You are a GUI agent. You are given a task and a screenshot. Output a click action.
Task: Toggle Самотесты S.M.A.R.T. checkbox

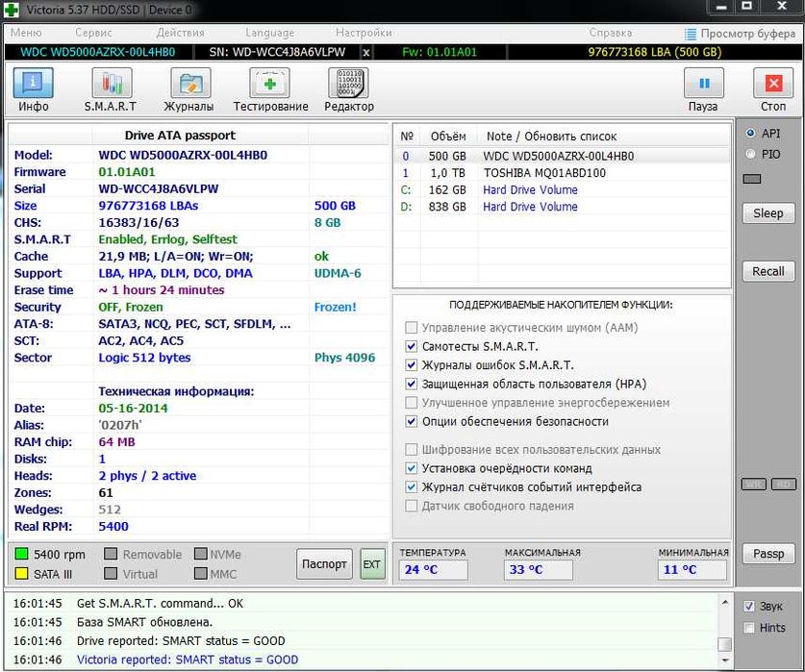[412, 346]
